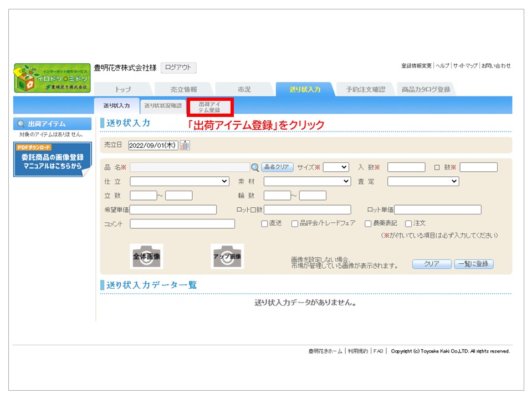This screenshot has width=532, height=399.
Task: Open the calendar picker beside 売立日
Action: 185,145
